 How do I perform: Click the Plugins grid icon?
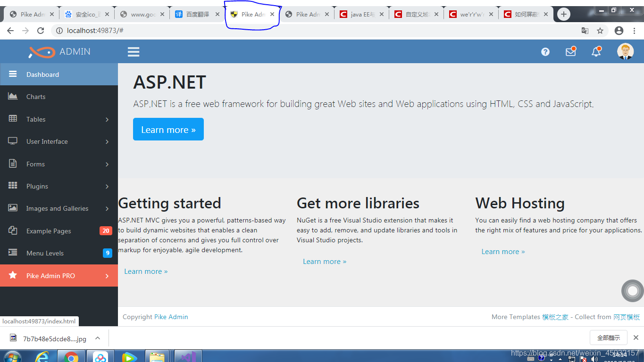coord(13,186)
